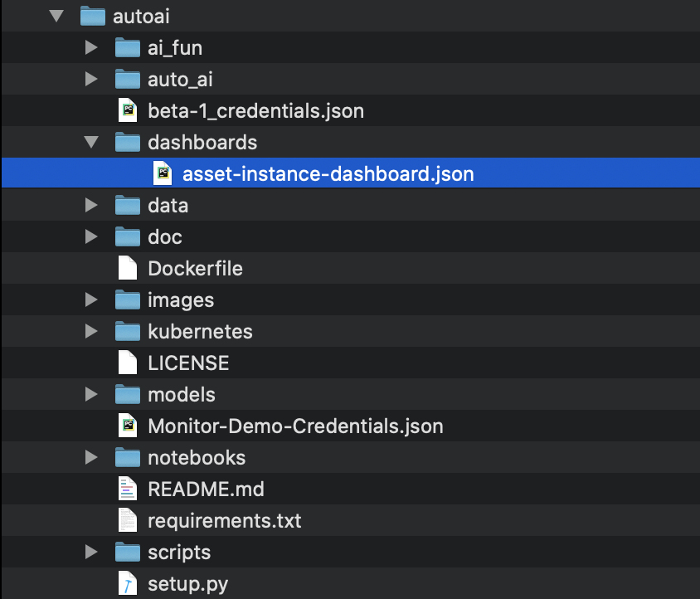700x599 pixels.
Task: Click the setup.py Python file icon
Action: pos(128,583)
